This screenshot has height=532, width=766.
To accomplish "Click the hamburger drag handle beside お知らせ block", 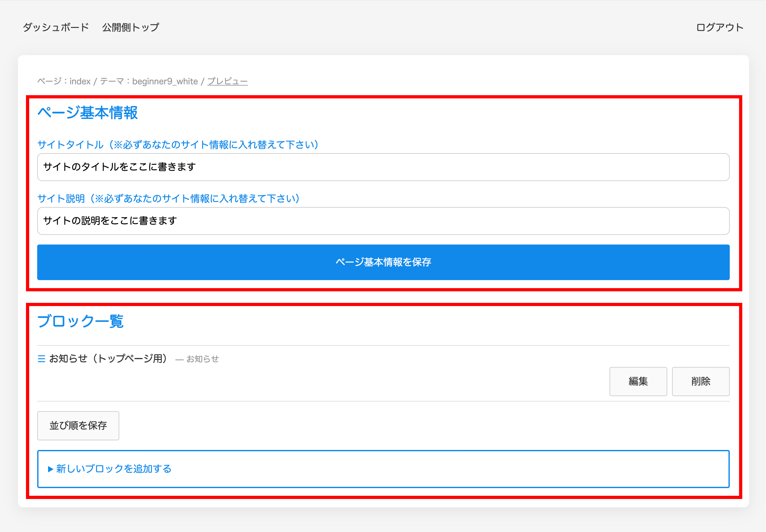I will pos(41,359).
